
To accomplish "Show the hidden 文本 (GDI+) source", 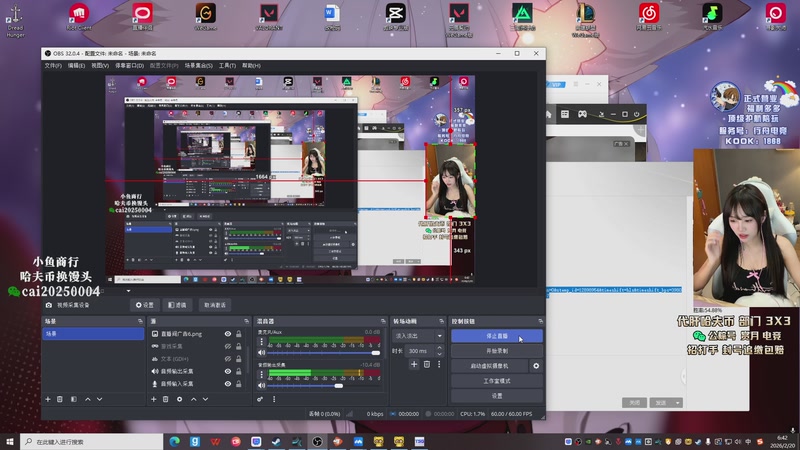I will coord(228,359).
